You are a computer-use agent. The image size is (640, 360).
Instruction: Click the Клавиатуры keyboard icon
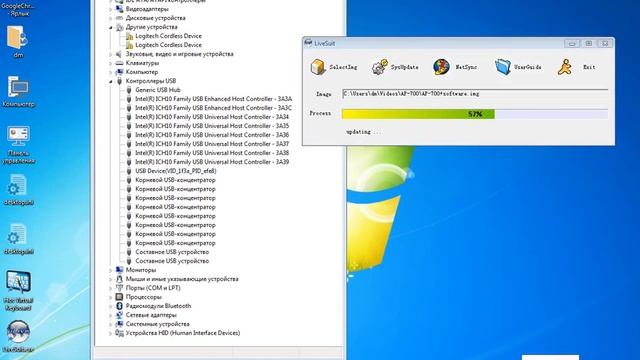point(119,63)
